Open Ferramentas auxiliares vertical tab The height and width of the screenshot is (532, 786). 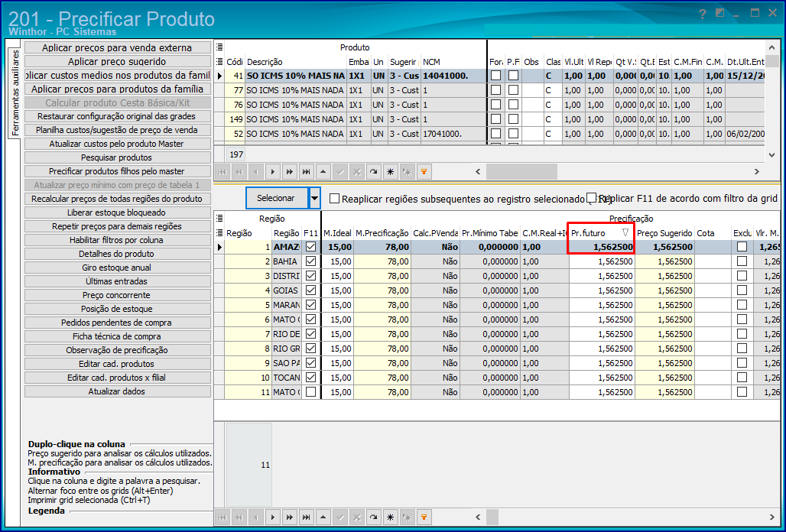(x=15, y=92)
